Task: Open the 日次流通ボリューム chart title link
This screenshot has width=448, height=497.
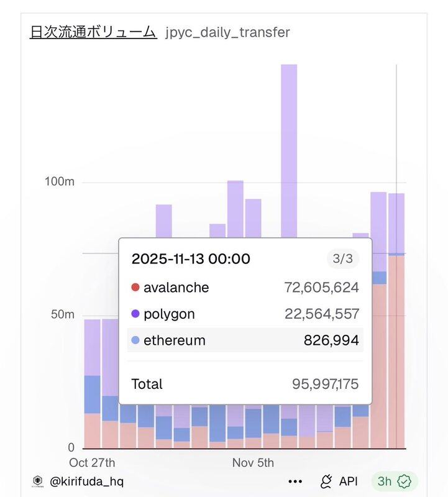Action: [x=93, y=32]
